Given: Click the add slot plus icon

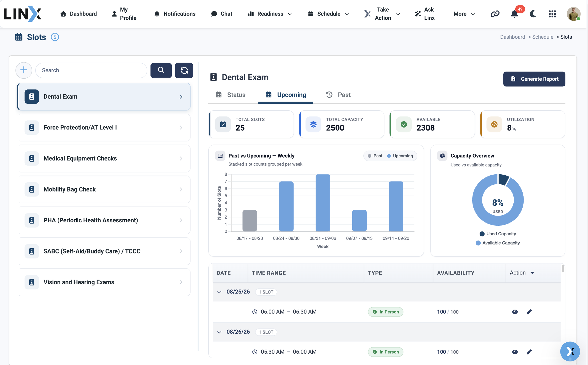Looking at the screenshot, I should [24, 70].
